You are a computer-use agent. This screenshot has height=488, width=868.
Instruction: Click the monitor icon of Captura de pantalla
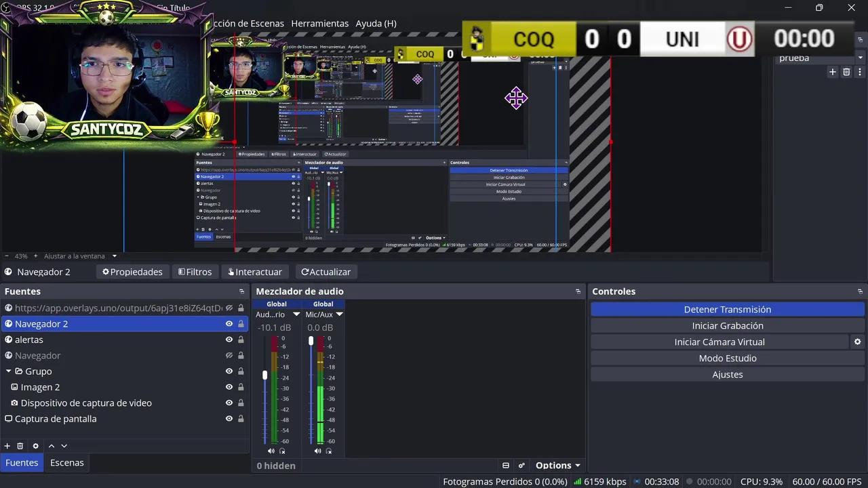pyautogui.click(x=9, y=419)
